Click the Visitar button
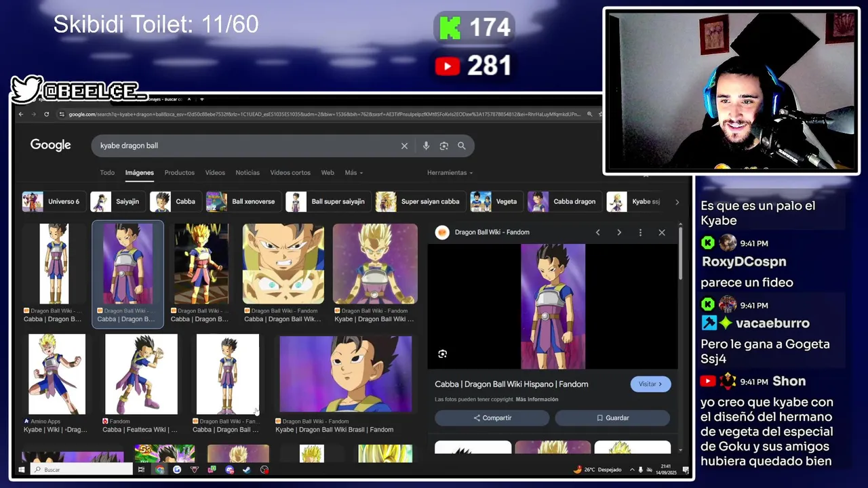This screenshot has height=488, width=868. click(x=650, y=384)
